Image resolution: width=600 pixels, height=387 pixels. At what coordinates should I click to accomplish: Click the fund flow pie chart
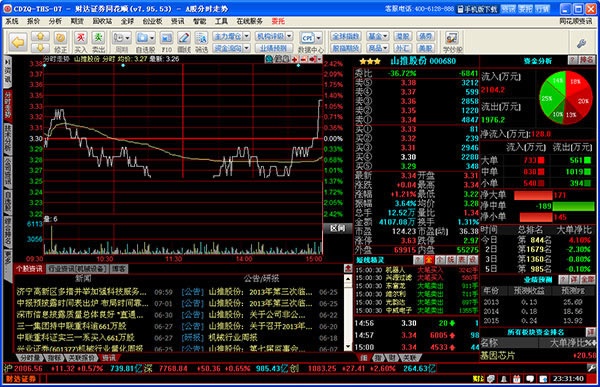(x=565, y=97)
